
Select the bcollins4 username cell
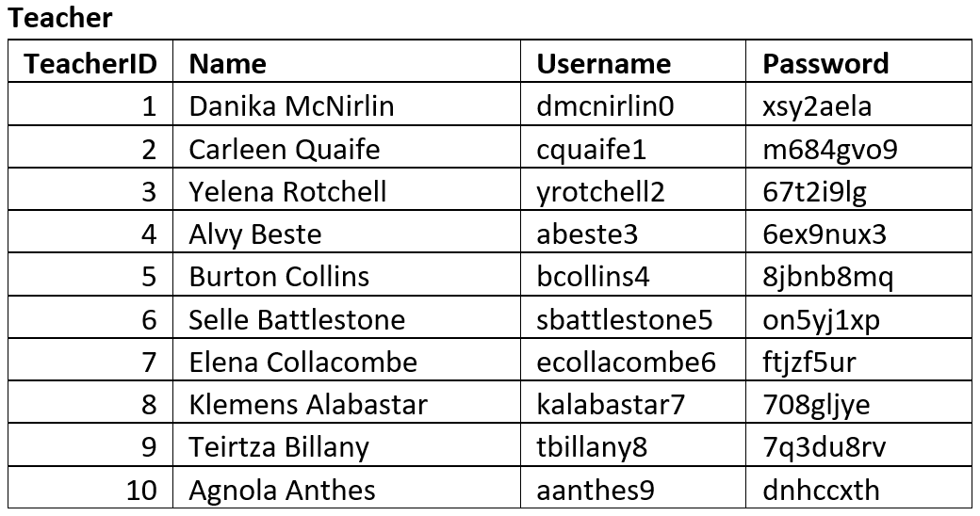(593, 277)
